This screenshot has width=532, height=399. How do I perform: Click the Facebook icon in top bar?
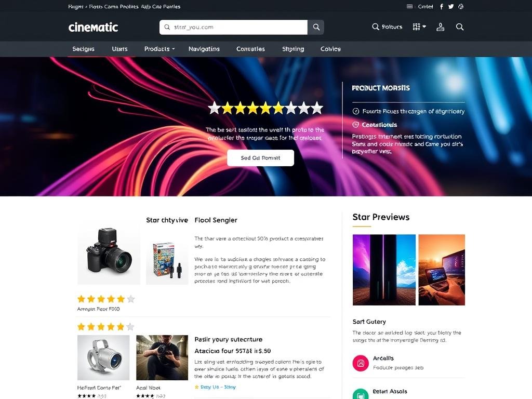(442, 6)
